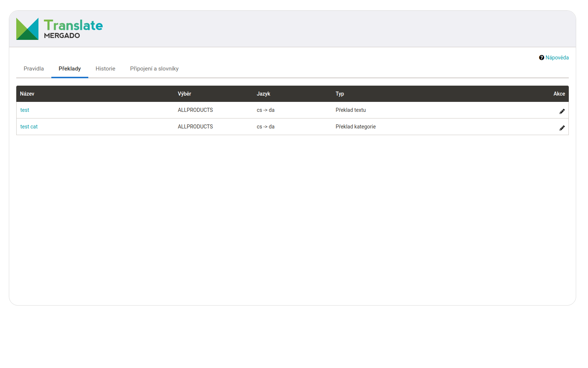Click the Jazyk column header
The width and height of the screenshot is (588, 368).
tap(263, 94)
